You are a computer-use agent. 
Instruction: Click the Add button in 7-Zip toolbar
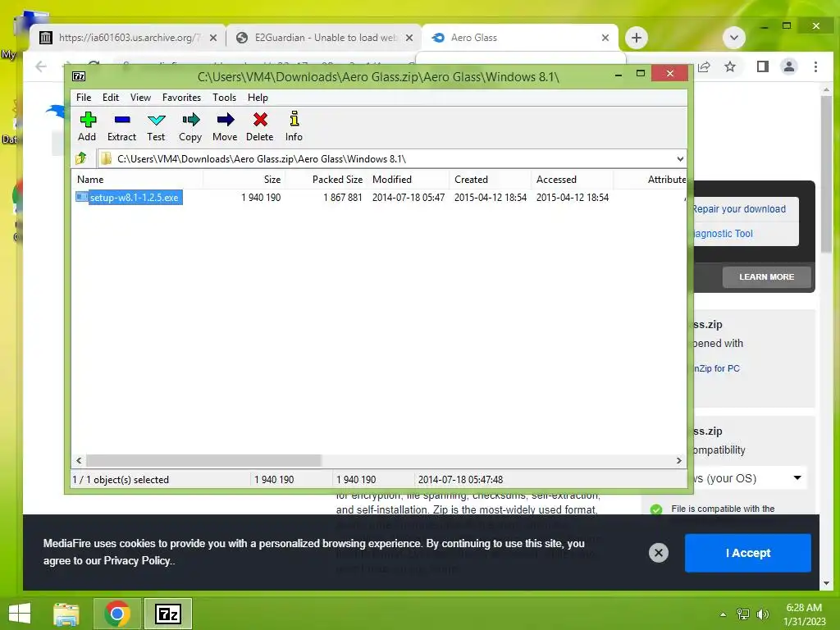pyautogui.click(x=87, y=127)
